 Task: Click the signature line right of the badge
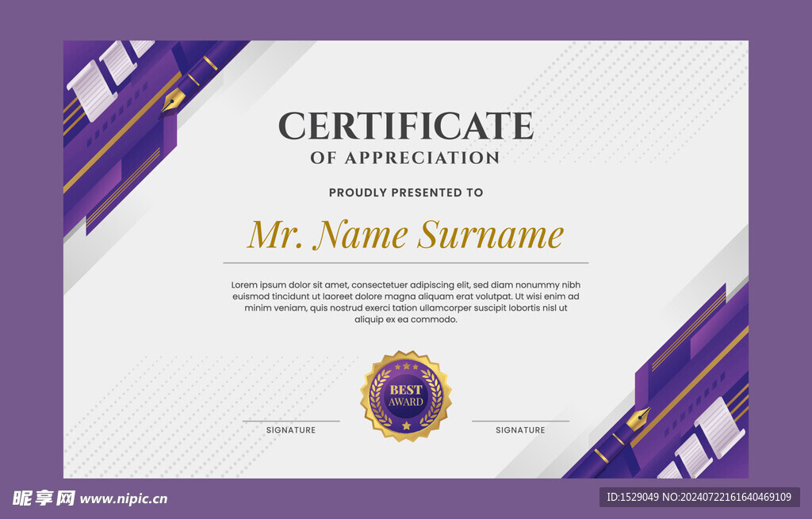[x=520, y=421]
